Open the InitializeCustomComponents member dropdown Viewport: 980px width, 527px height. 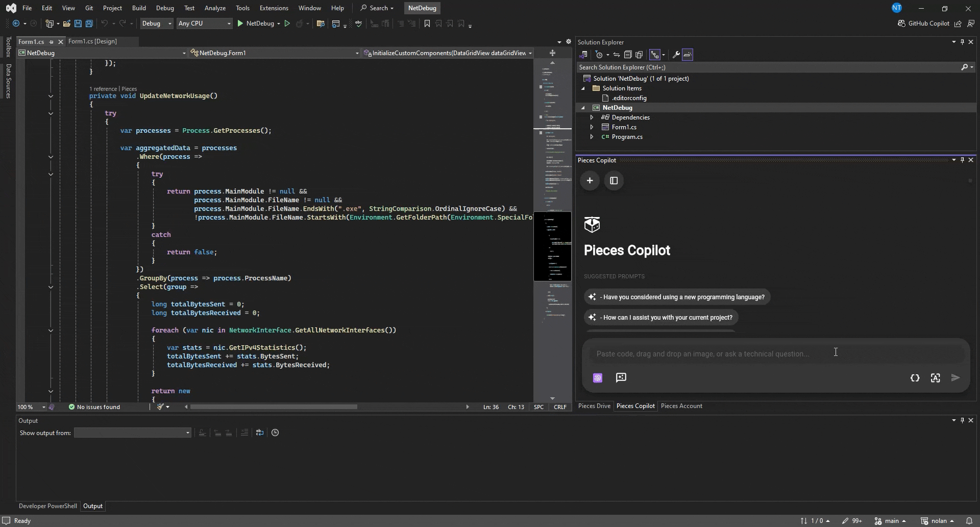click(x=448, y=53)
